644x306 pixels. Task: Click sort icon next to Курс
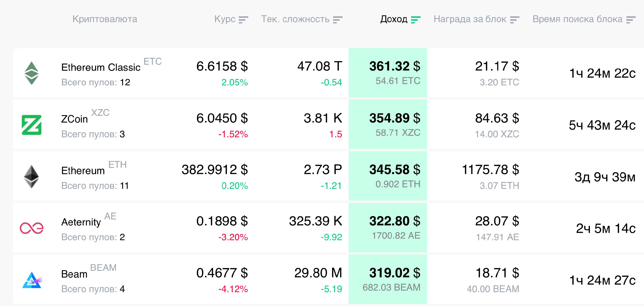[243, 20]
